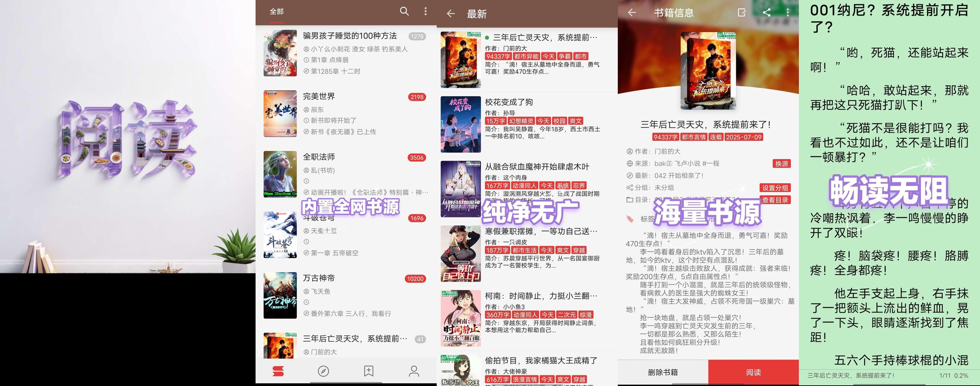Tap the 综漫 tag on 柯南 entry

tap(586, 315)
